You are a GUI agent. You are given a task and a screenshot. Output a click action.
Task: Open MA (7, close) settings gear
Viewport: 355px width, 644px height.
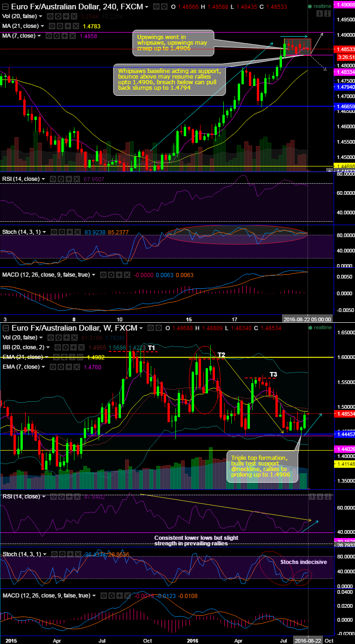point(57,36)
